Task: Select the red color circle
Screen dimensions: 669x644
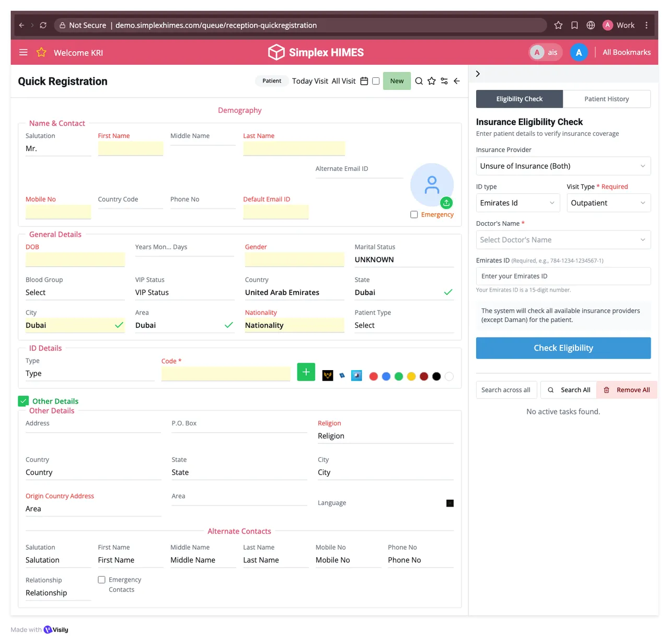Action: [373, 376]
